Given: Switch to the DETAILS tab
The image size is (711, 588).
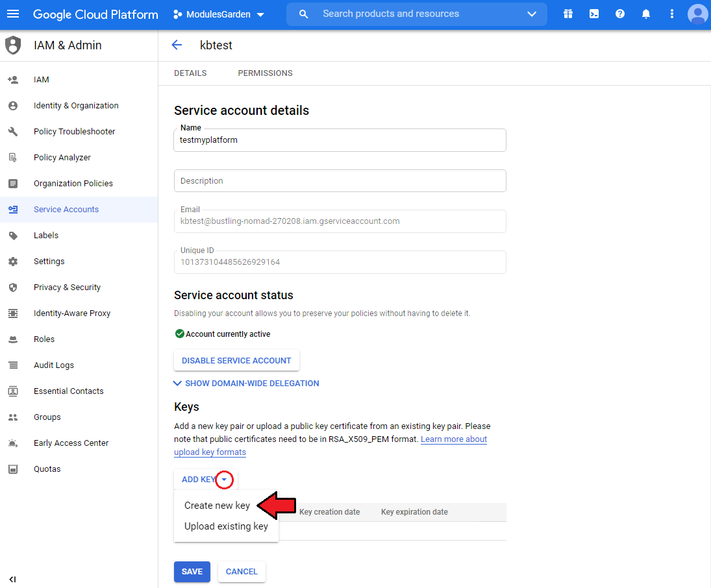Looking at the screenshot, I should point(190,73).
